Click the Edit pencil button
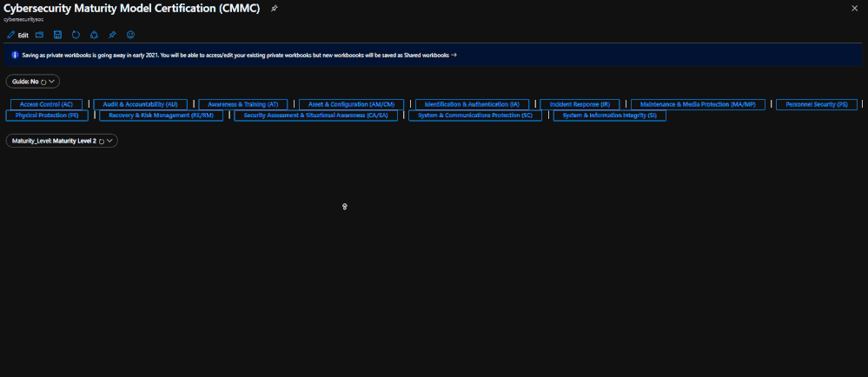 pos(17,35)
